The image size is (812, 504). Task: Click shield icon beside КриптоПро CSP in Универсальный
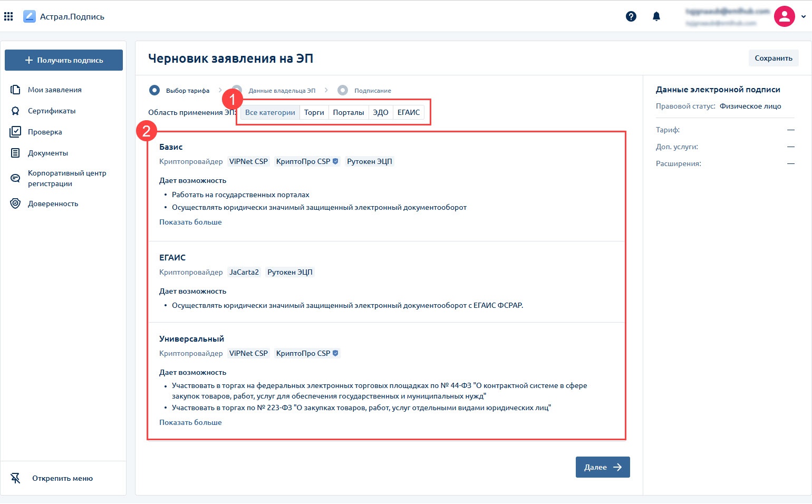tap(335, 353)
